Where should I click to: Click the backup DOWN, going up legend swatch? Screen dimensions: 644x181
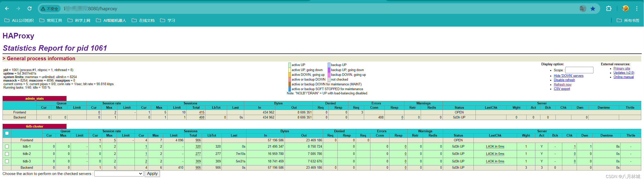(329, 75)
